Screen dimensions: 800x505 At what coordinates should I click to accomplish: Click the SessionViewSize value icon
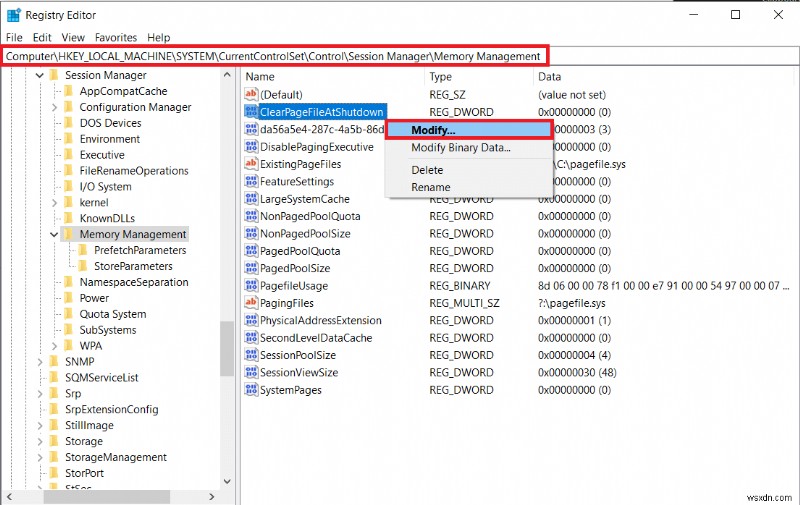(251, 372)
